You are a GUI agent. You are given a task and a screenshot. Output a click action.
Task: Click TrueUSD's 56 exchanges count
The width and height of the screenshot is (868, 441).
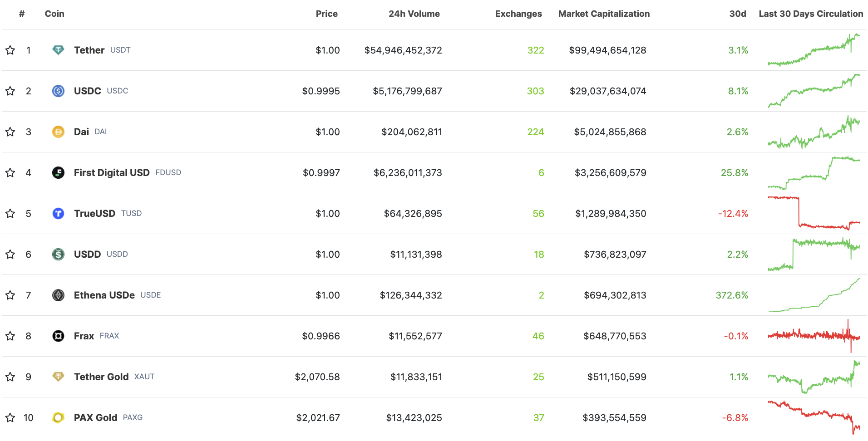(x=538, y=213)
